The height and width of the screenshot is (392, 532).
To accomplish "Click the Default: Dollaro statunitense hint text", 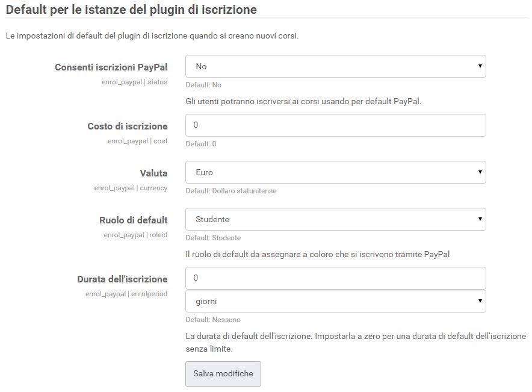I will [x=231, y=191].
